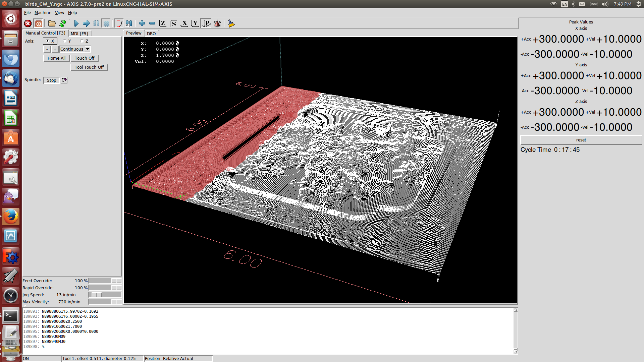This screenshot has width=644, height=362.
Task: Click G-code pane scroll down arrow
Action: pos(516,351)
